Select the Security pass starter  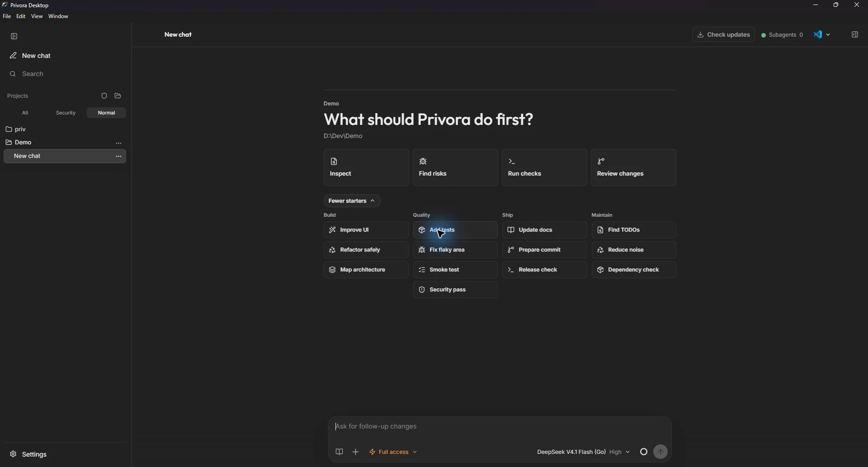[455, 290]
